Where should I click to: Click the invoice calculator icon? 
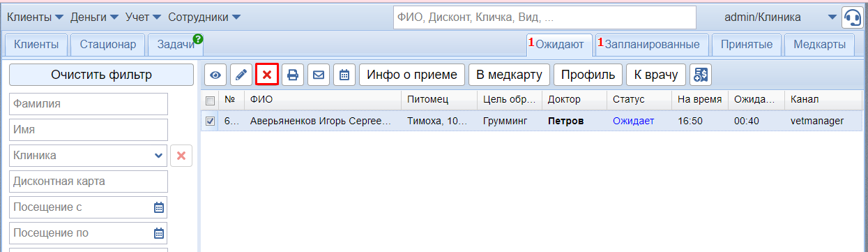(701, 75)
